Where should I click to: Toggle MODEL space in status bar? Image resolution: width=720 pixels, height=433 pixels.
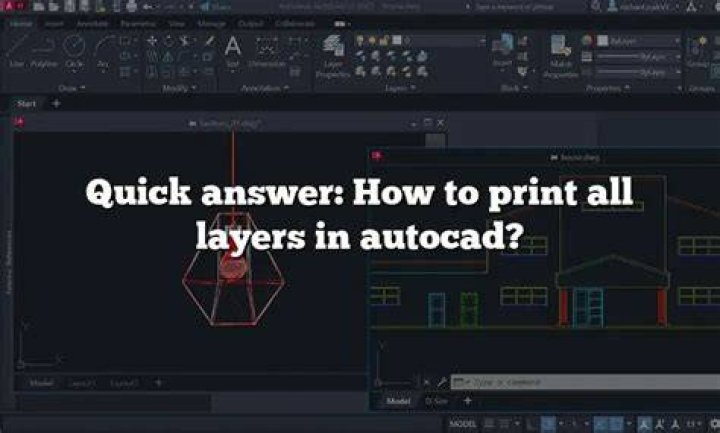[x=462, y=423]
